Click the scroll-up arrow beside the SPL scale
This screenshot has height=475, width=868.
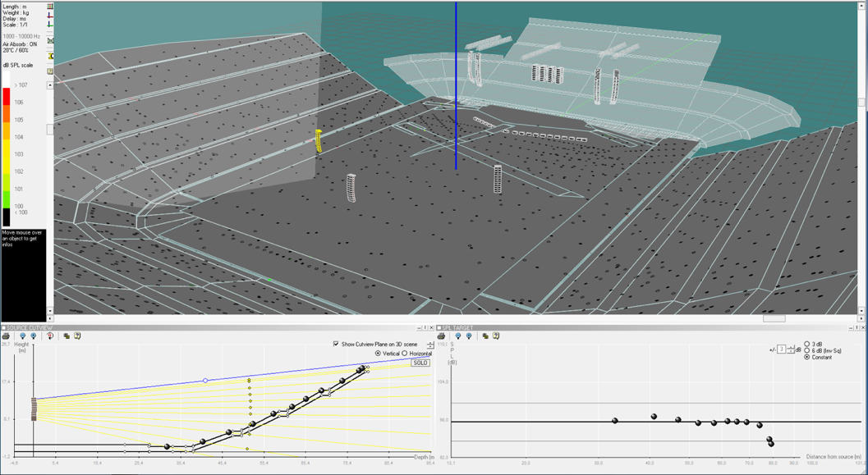coord(50,85)
